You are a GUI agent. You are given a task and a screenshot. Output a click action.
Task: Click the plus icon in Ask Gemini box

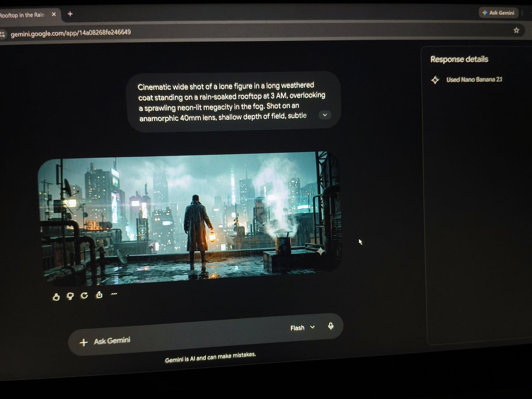83,342
